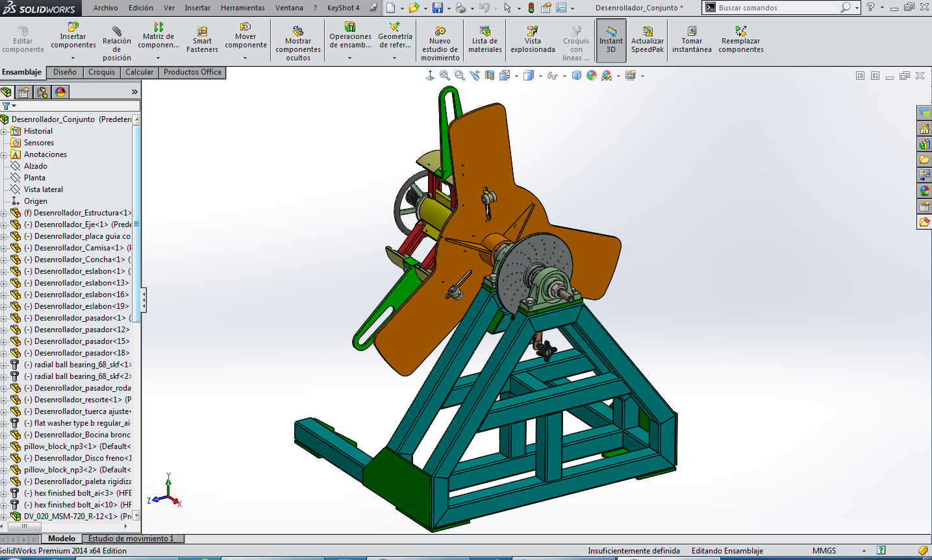Select Planta plane in tree

coord(34,178)
